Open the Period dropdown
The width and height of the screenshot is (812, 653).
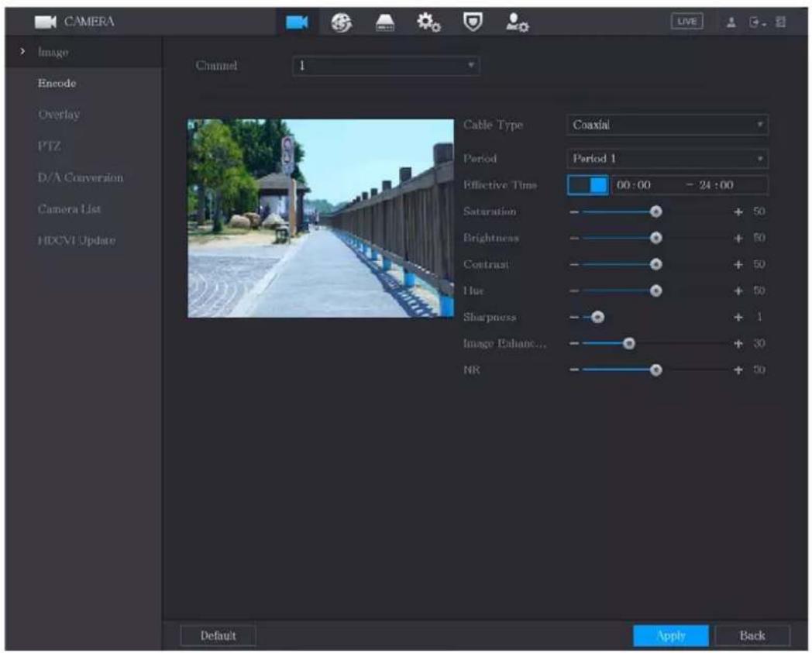pos(667,159)
